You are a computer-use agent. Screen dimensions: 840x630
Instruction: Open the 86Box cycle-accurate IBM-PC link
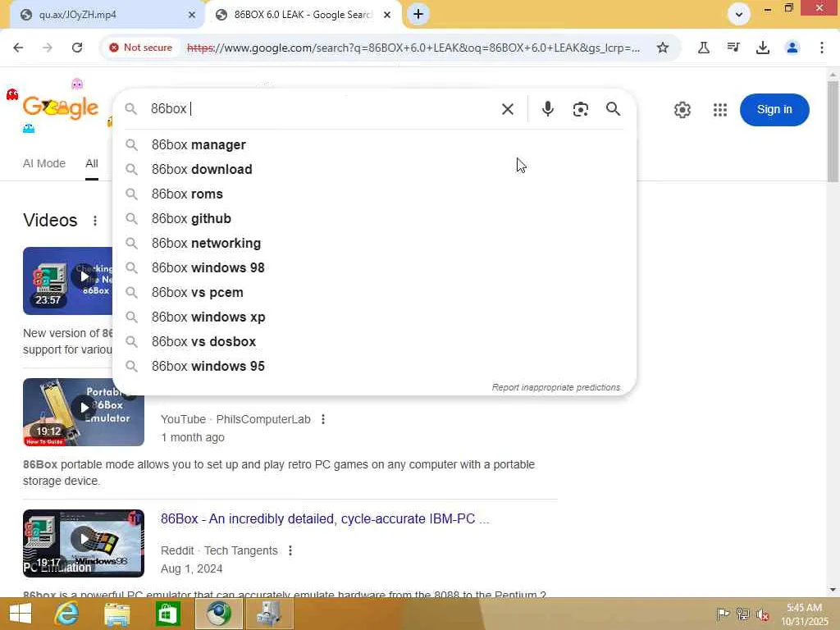point(325,519)
